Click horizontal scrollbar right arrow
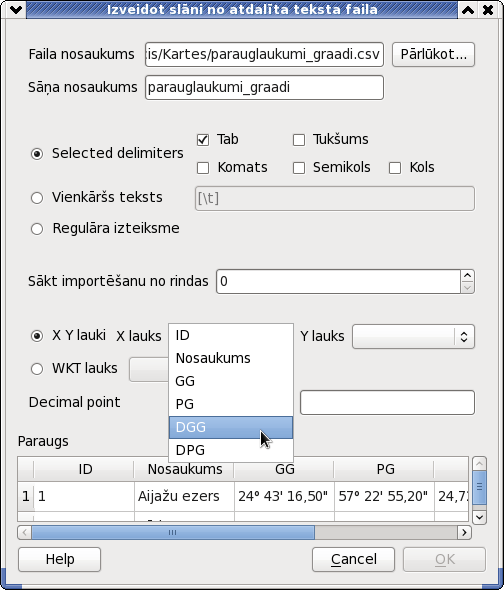The width and height of the screenshot is (504, 590). click(464, 532)
